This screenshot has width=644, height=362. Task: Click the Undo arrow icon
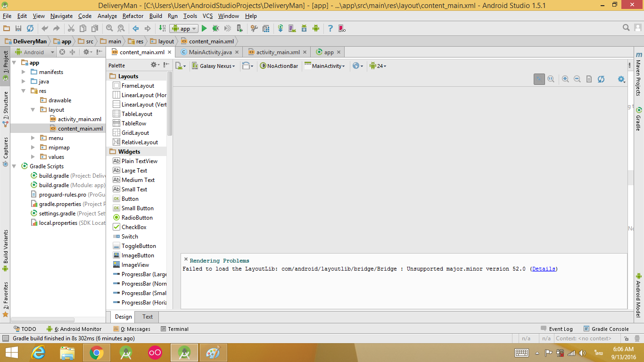pos(45,28)
